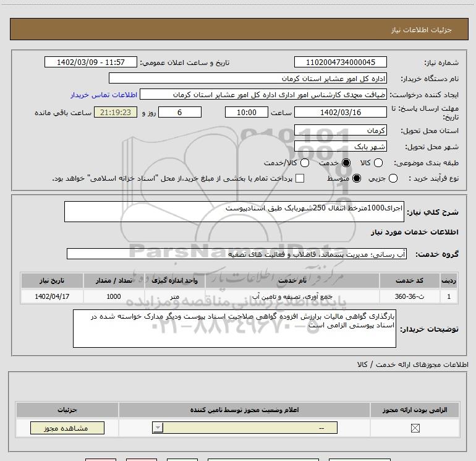Click the اطلاعات خدمات مورد نیاز heading

coord(414,232)
